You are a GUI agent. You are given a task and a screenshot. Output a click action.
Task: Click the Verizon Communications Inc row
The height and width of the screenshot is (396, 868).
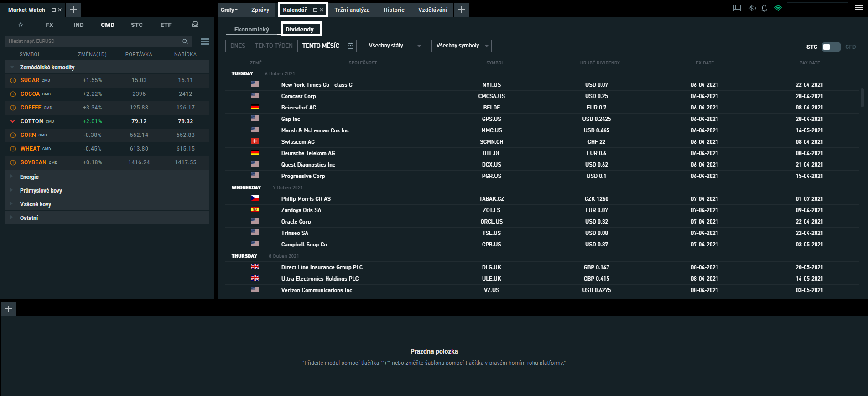[x=542, y=290]
